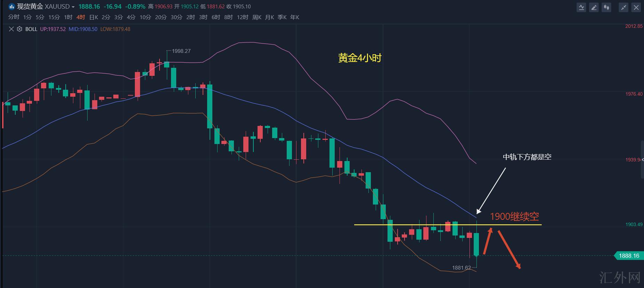Click the active 4时 timeframe
The width and height of the screenshot is (644, 288).
81,17
